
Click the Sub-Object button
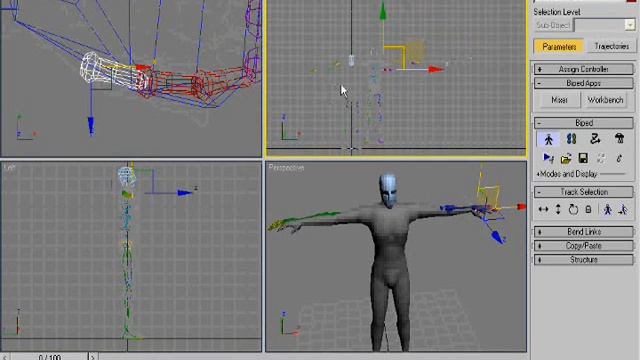(x=553, y=25)
